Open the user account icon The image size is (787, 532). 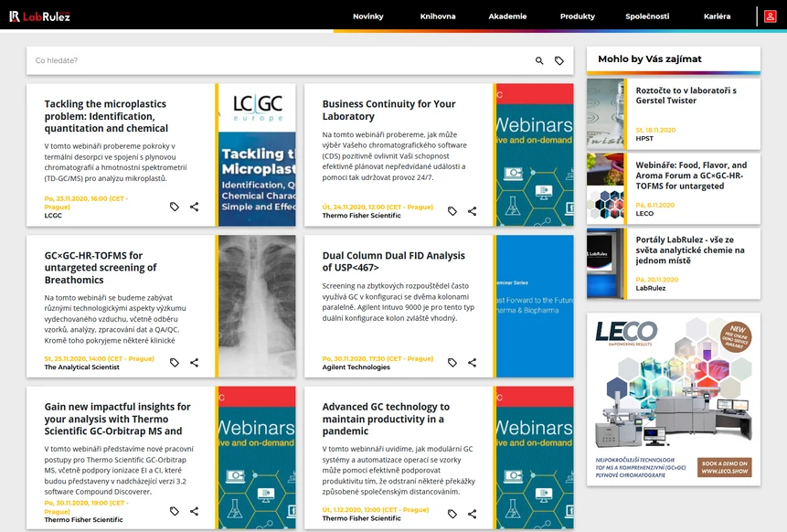pyautogui.click(x=770, y=16)
